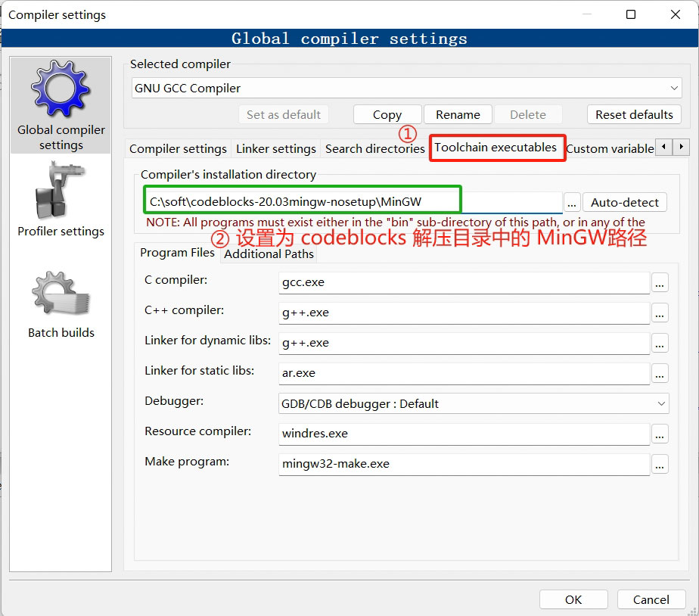Open Batch builds gear icon
699x616 pixels.
tap(61, 294)
